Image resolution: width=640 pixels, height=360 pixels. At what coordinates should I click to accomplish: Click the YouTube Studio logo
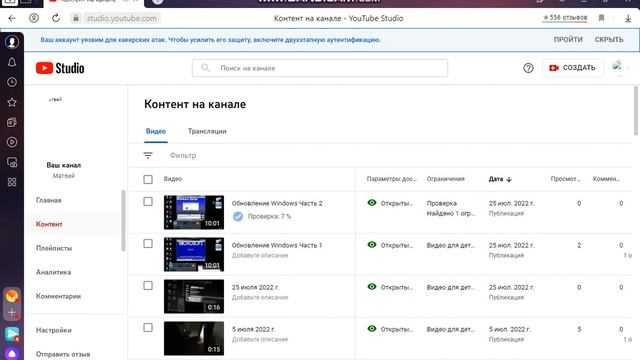pos(60,68)
